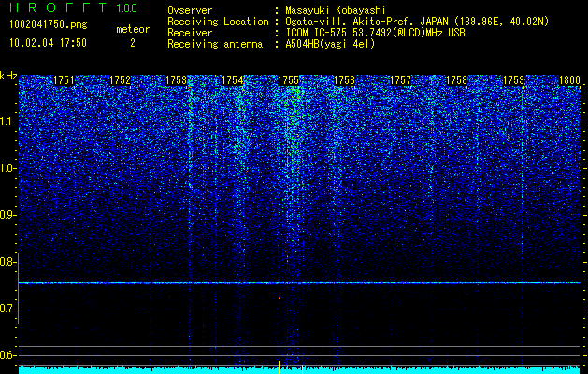Click the 1755 time marker
Image resolution: width=588 pixels, height=374 pixels.
coord(288,80)
